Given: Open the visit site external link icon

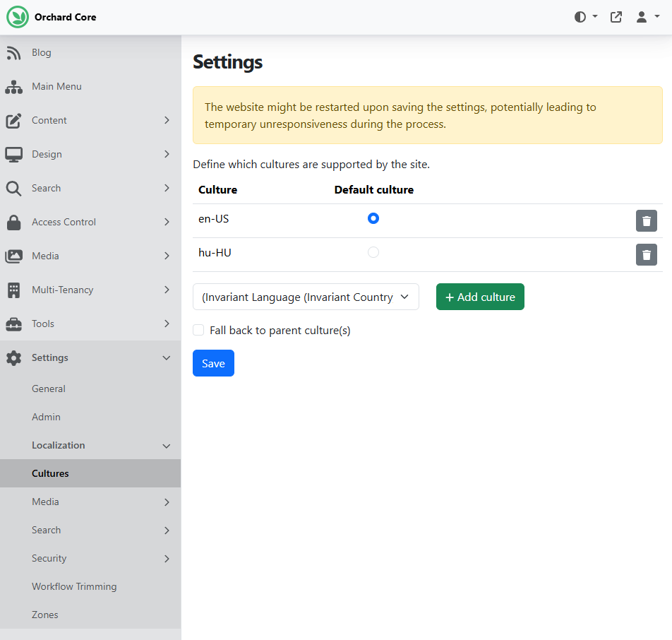Looking at the screenshot, I should [x=616, y=17].
